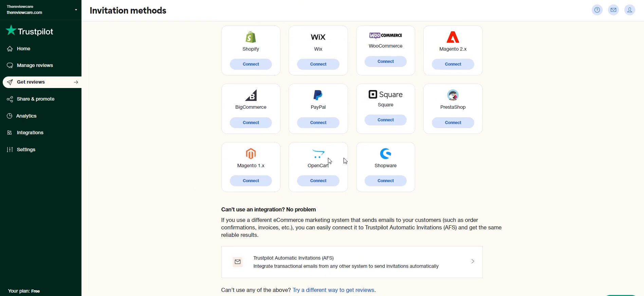Screen dimensions: 644x296
Task: Connect the PayPal integration
Action: (318, 123)
